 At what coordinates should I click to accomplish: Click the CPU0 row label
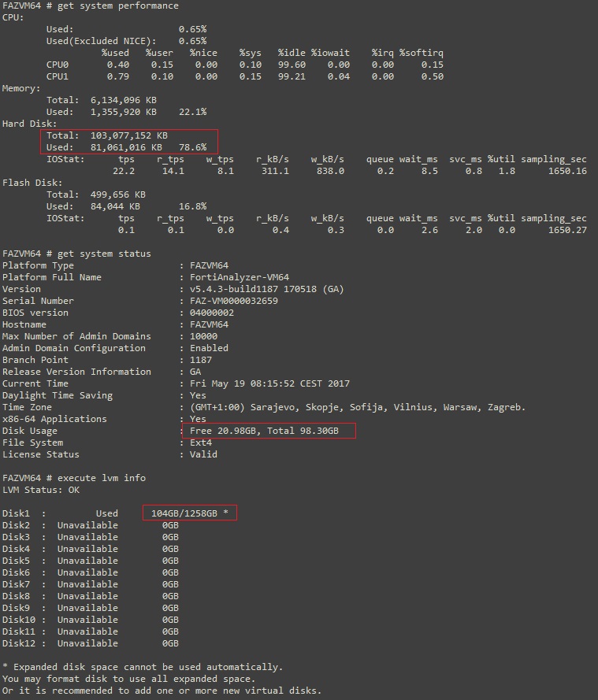pyautogui.click(x=58, y=65)
